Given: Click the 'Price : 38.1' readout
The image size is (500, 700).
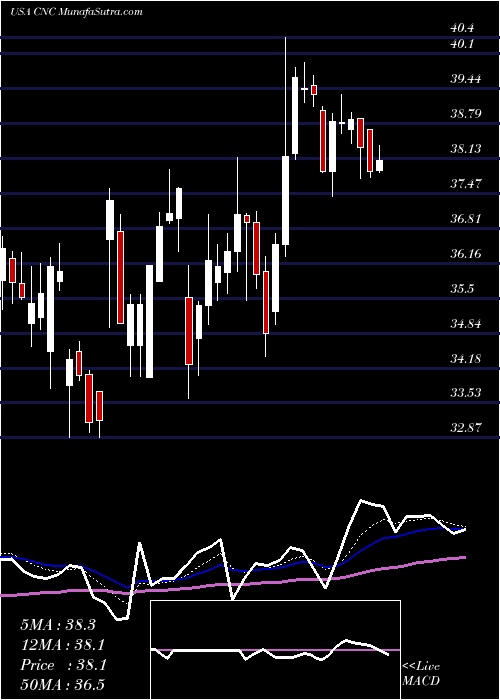Looking at the screenshot, I should (x=63, y=665).
